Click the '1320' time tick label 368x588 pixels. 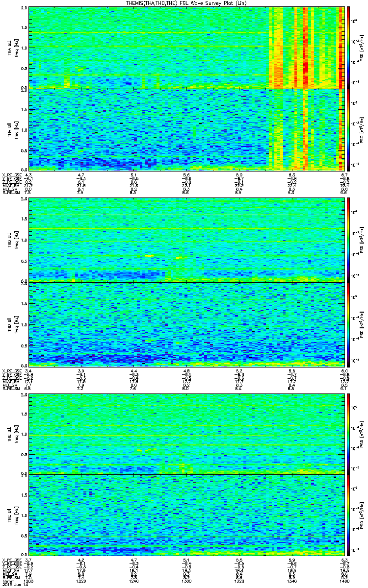pyautogui.click(x=239, y=581)
